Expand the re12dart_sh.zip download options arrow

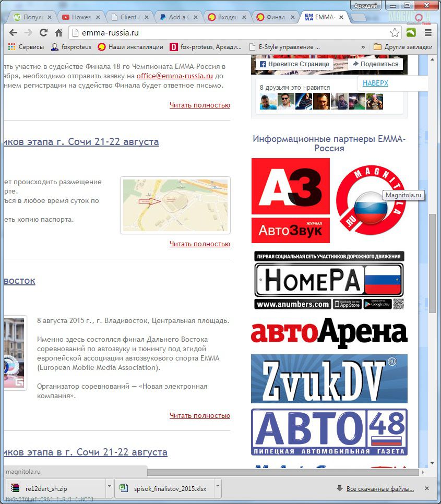click(109, 488)
